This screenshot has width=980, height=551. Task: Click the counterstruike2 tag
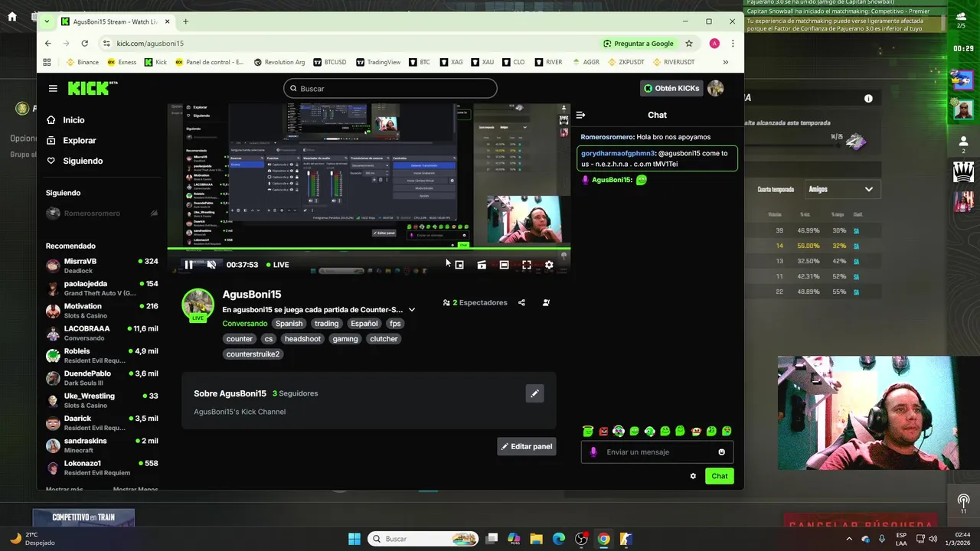tap(253, 354)
